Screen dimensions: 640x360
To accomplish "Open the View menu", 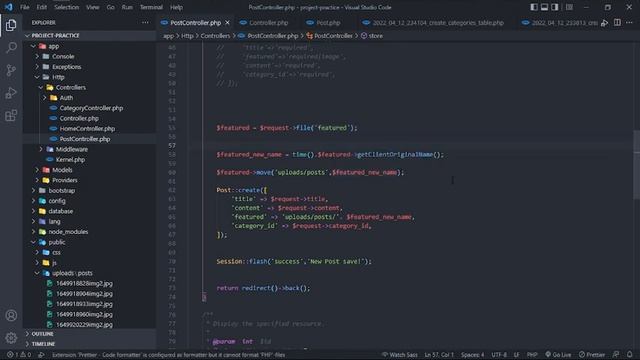I will [93, 7].
